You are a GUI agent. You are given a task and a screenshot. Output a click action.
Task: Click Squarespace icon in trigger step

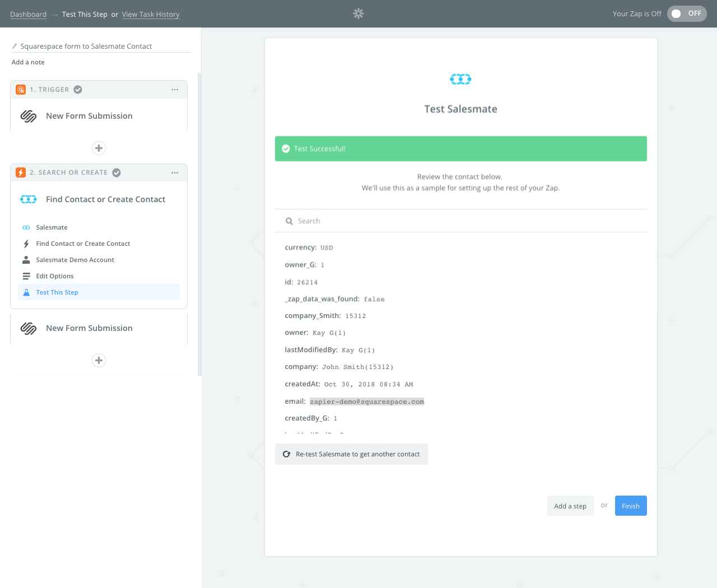(29, 116)
